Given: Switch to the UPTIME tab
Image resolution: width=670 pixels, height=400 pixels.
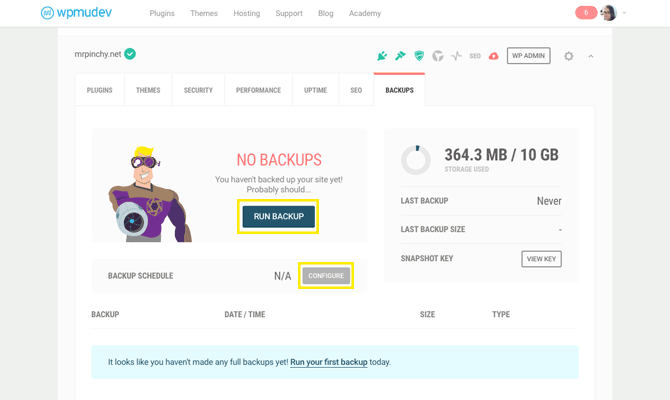Looking at the screenshot, I should pyautogui.click(x=315, y=90).
